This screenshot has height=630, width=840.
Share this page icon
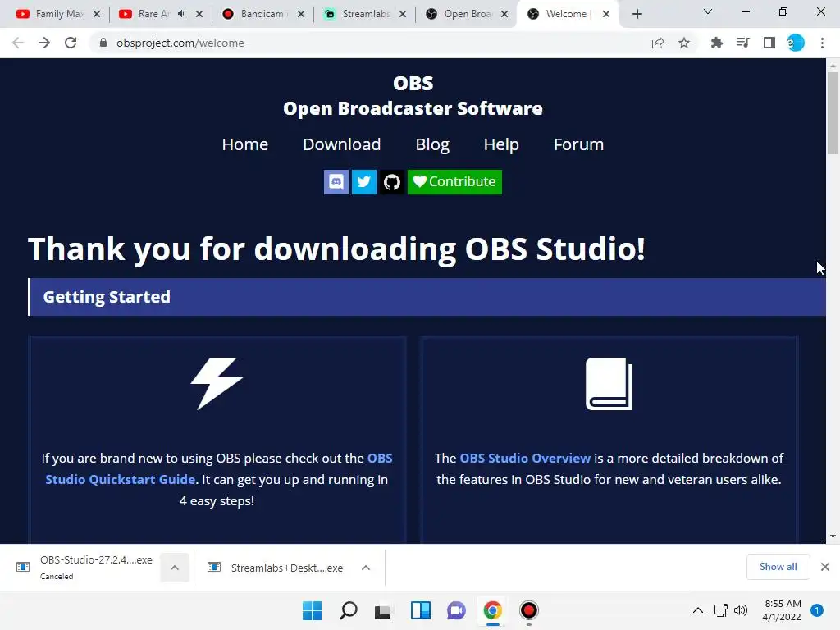[x=658, y=43]
